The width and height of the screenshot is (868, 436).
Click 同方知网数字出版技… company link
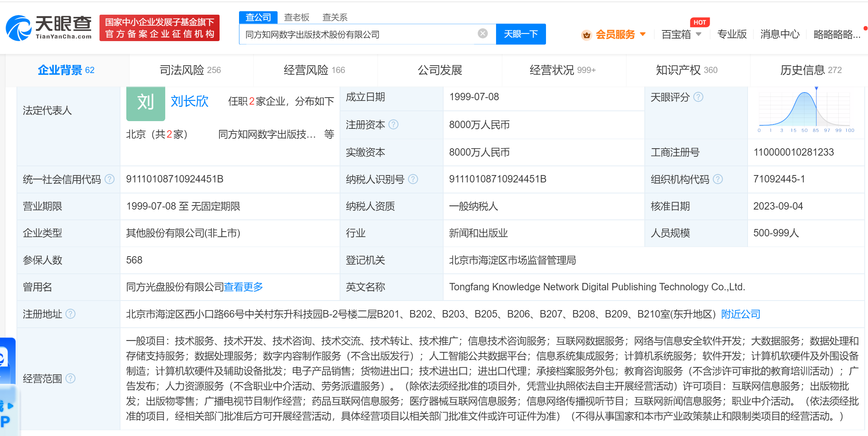pos(267,134)
